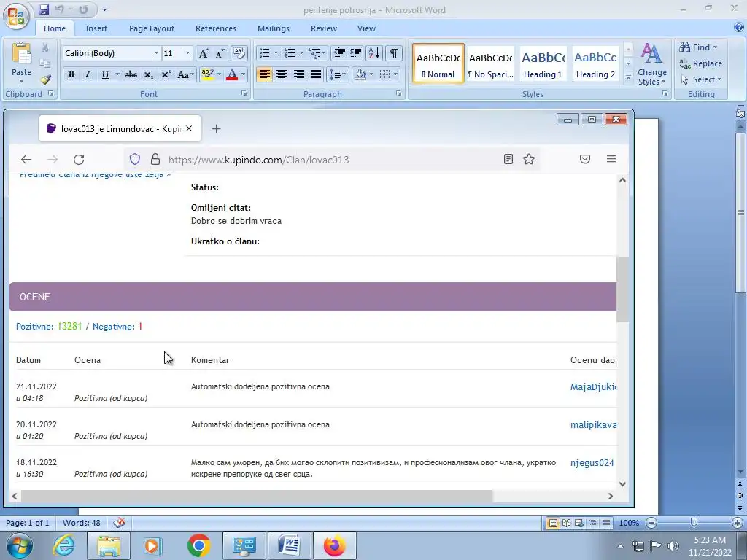Screen dimensions: 747x560
Task: Toggle Show/Hide paragraph marks
Action: 393,52
